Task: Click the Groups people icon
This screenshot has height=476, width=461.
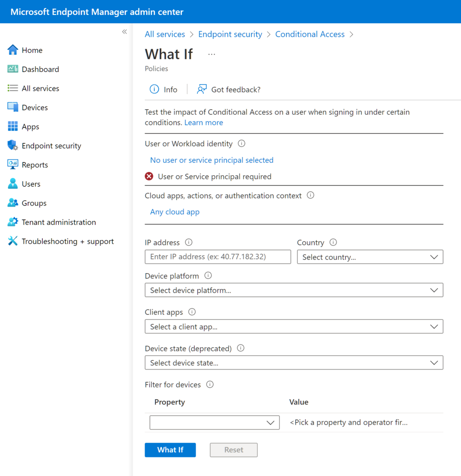Action: (13, 203)
